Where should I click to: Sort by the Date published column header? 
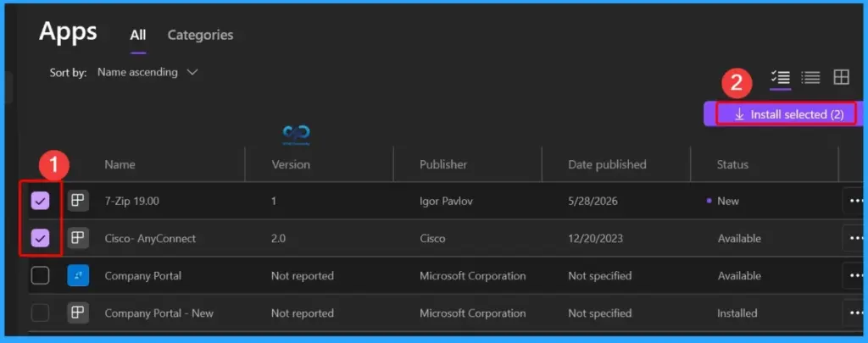pos(607,164)
